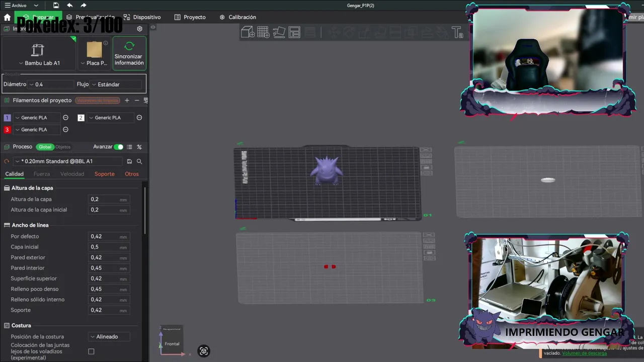Open the 0.20mm Standard @BBL A1 preset dropdown
The width and height of the screenshot is (644, 362).
67,161
